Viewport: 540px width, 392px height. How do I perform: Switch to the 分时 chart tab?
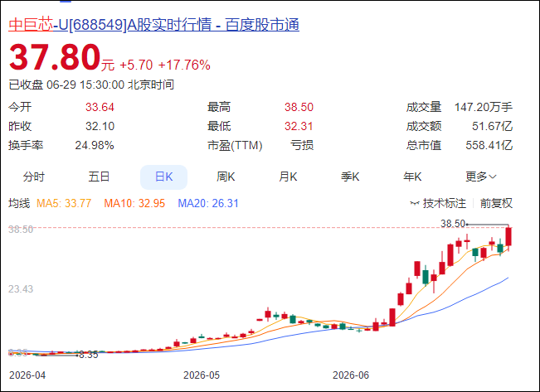click(34, 177)
